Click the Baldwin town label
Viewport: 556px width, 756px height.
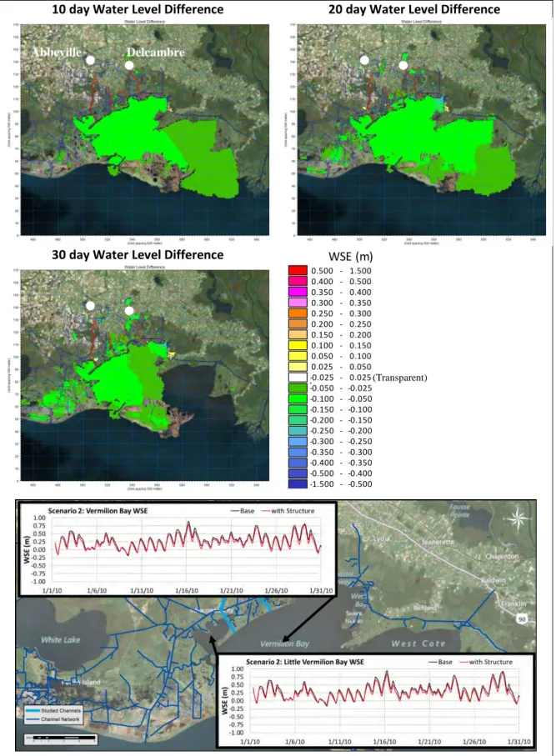[493, 580]
